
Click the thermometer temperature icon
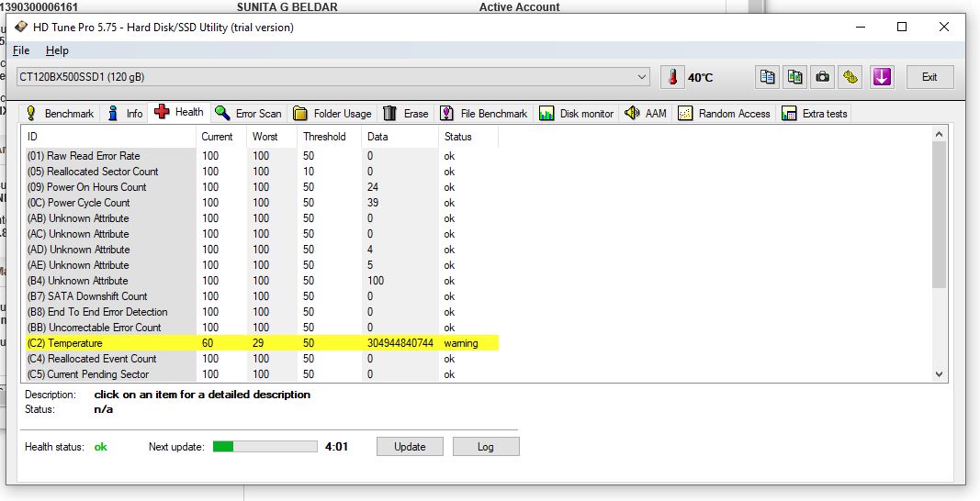pos(672,77)
